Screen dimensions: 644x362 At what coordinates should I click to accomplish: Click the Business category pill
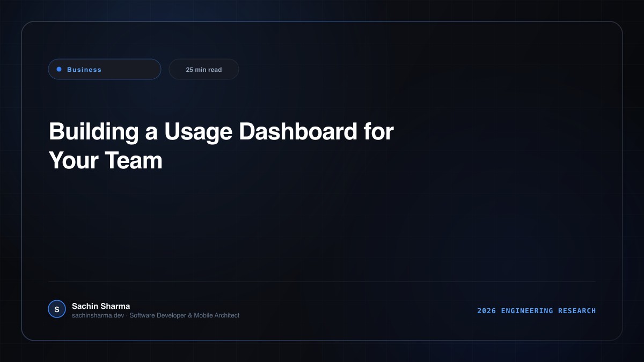pyautogui.click(x=105, y=69)
